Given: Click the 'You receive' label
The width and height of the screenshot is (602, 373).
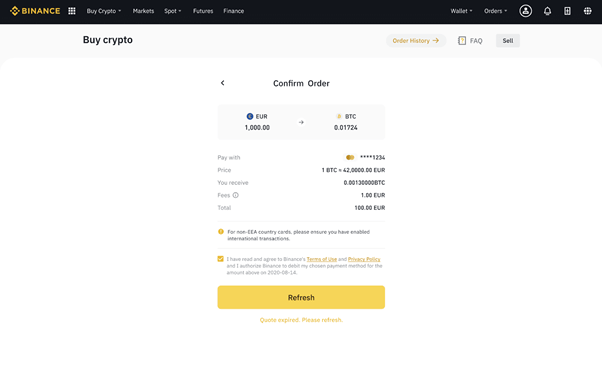Looking at the screenshot, I should [233, 183].
